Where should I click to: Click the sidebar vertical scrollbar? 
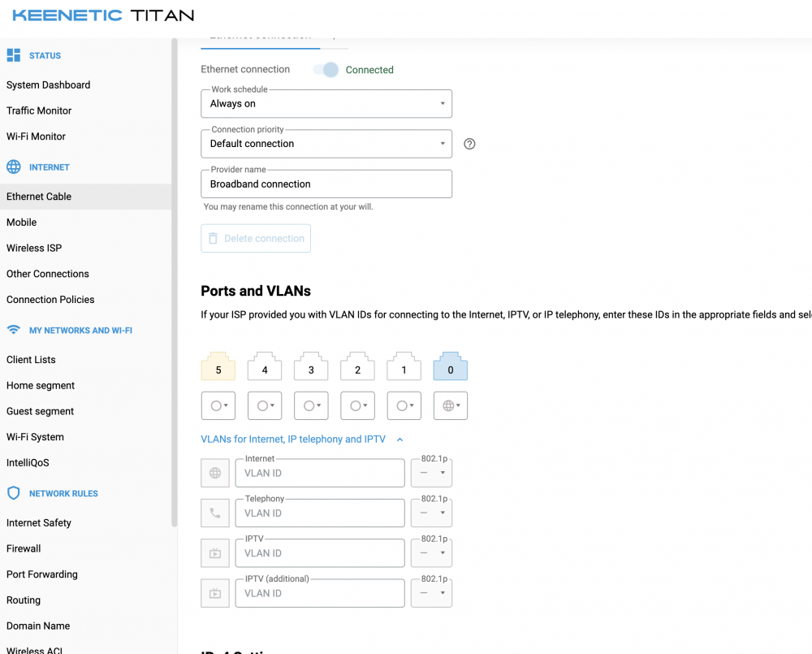174,284
